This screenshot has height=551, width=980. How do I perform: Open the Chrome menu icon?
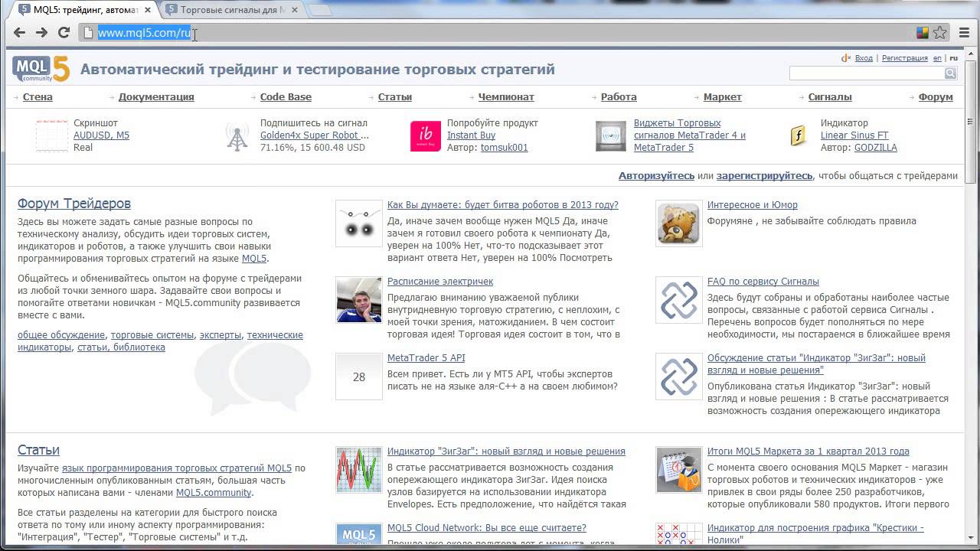[963, 33]
